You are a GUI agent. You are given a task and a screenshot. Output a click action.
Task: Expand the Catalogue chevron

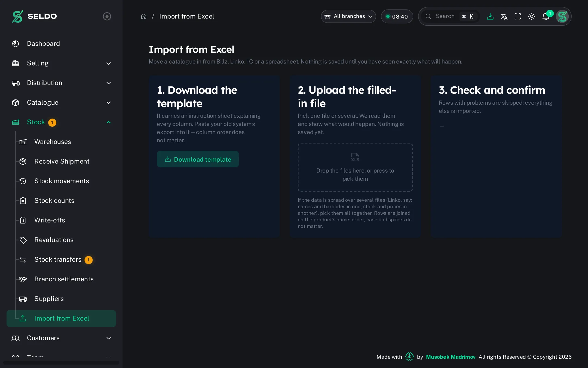(x=109, y=102)
